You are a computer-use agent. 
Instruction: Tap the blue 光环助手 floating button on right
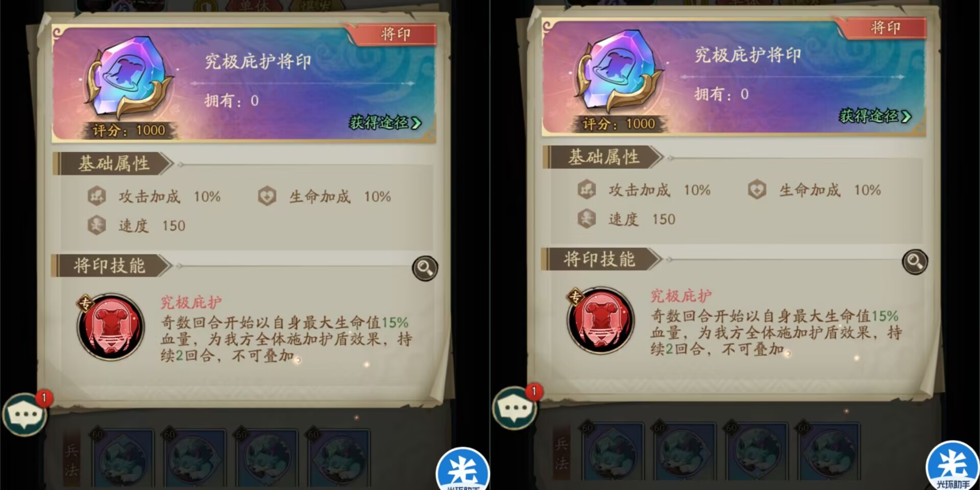(x=952, y=465)
